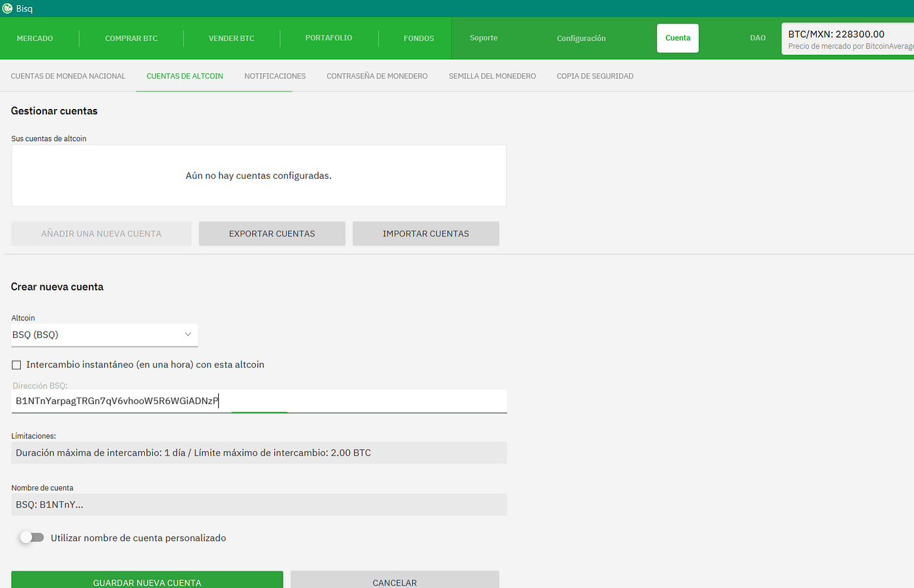Click Guardar nueva cuenta button
The image size is (914, 588).
[x=147, y=580]
